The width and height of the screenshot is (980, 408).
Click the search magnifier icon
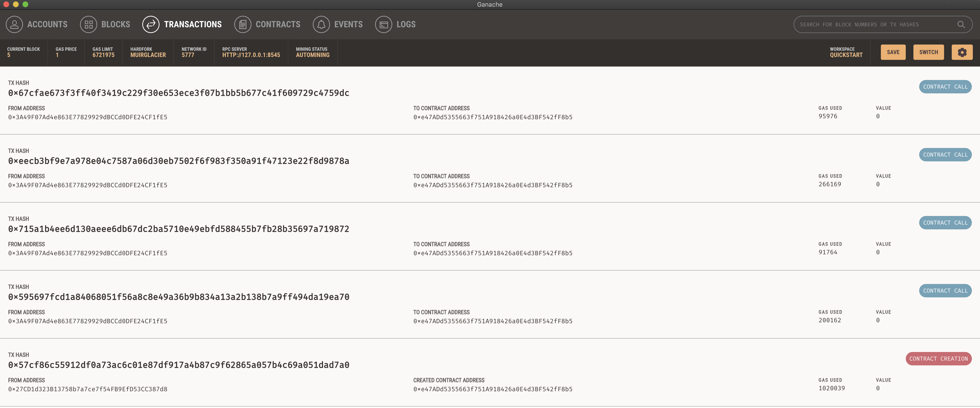point(961,24)
